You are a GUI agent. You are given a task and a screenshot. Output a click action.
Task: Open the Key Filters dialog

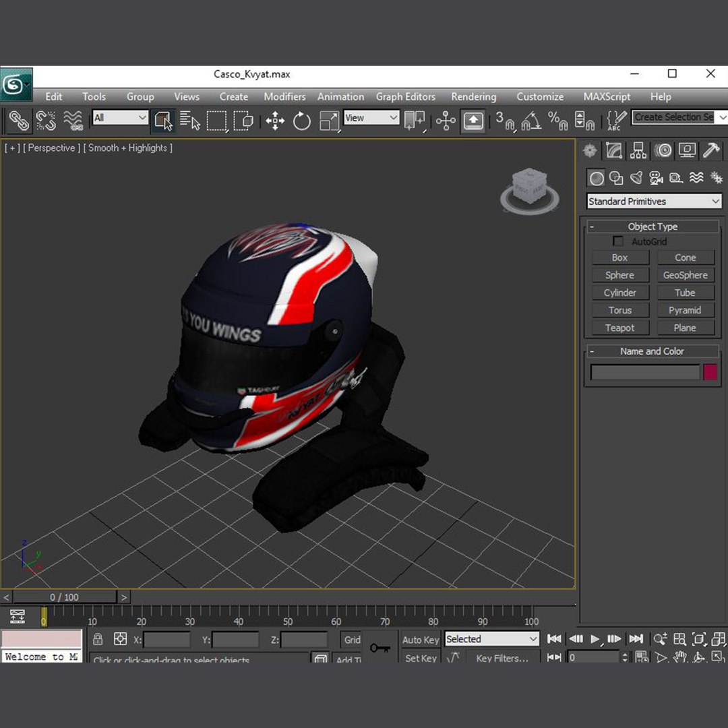coord(502,657)
